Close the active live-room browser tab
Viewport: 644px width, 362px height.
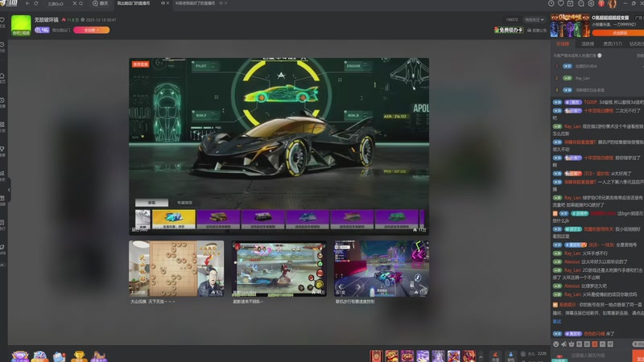167,3
